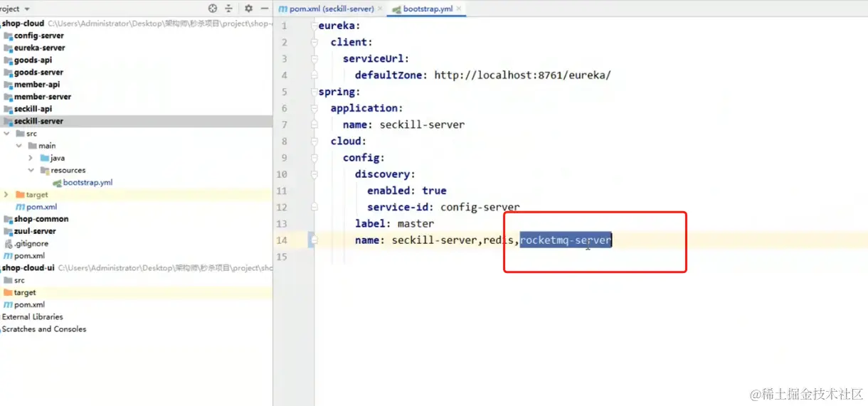Select Scratches and Consoles node
Image resolution: width=868 pixels, height=406 pixels.
click(44, 329)
